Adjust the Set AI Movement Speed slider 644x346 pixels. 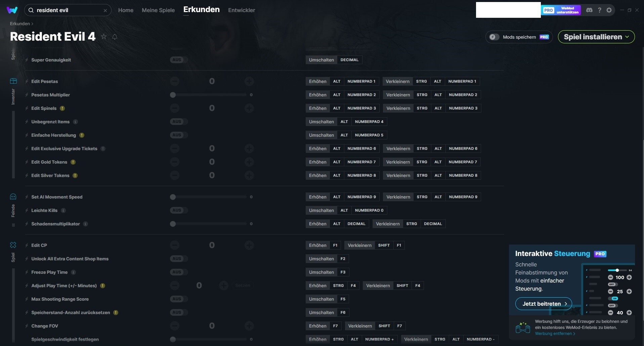click(208, 197)
